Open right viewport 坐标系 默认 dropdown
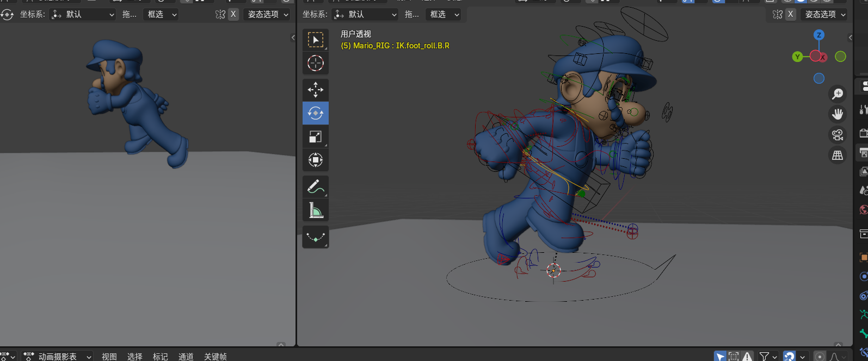Viewport: 868px width, 361px height. [365, 14]
